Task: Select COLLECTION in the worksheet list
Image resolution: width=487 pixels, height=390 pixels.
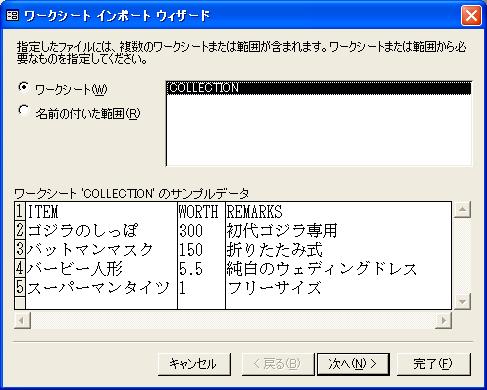Action: pyautogui.click(x=319, y=88)
